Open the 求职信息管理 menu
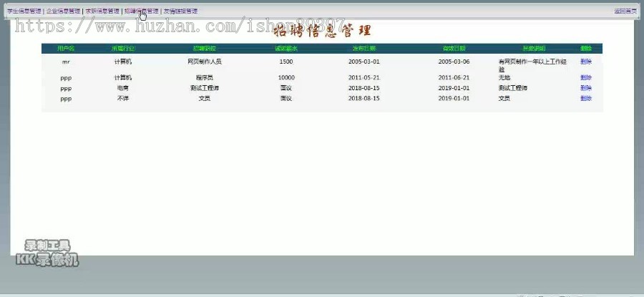This screenshot has width=644, height=297. (102, 11)
